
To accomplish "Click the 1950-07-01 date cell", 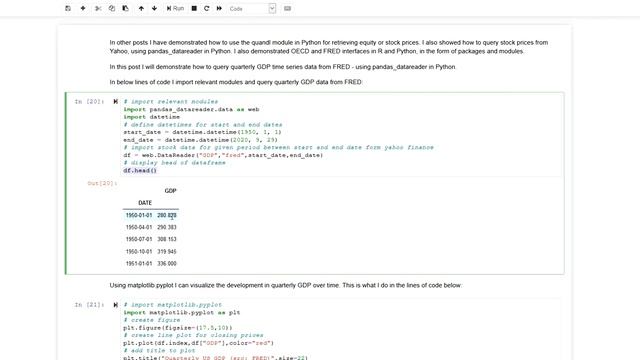I will (139, 239).
